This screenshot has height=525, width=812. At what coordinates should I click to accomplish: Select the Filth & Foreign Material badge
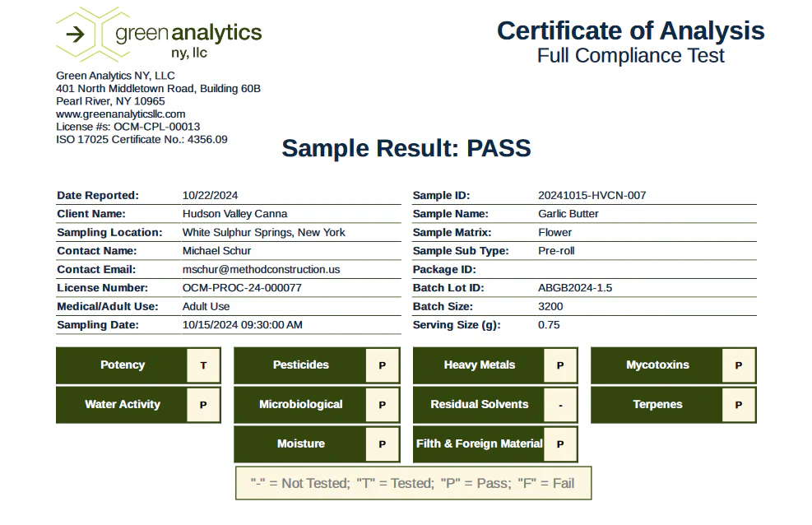[x=495, y=444]
